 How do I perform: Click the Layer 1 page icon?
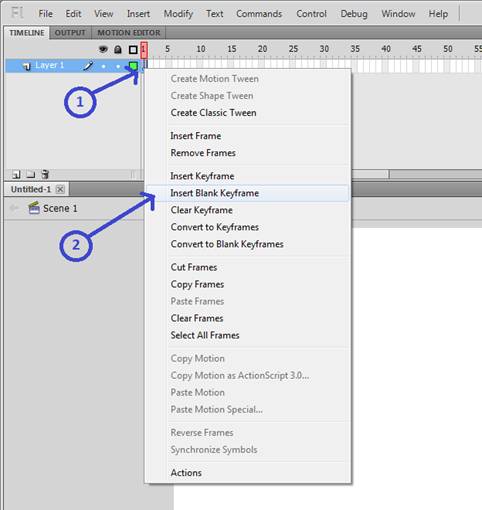coord(26,66)
